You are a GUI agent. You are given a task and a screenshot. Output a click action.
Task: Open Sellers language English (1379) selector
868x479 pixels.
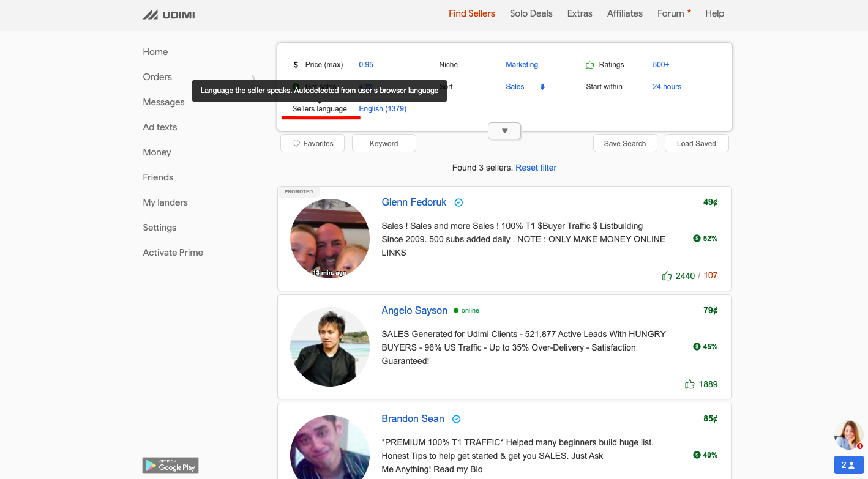pos(382,109)
